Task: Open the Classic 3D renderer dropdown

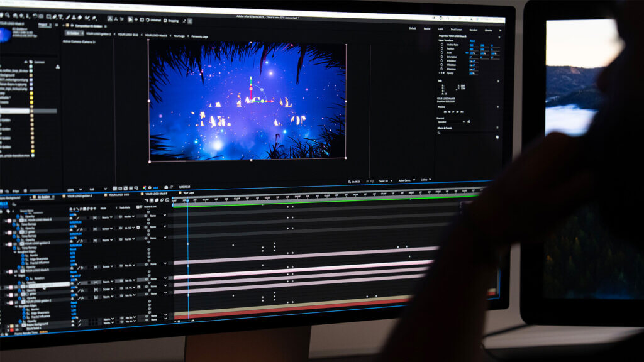Action: coord(385,181)
